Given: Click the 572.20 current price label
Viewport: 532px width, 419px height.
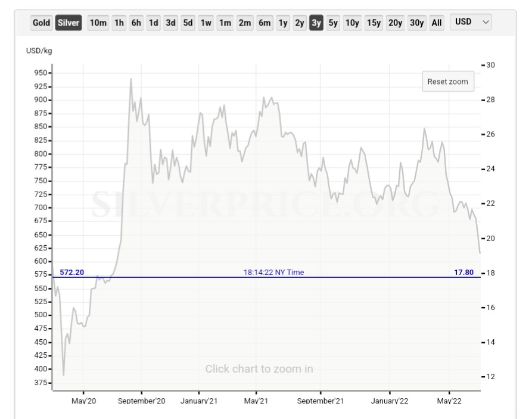Looking at the screenshot, I should [72, 272].
